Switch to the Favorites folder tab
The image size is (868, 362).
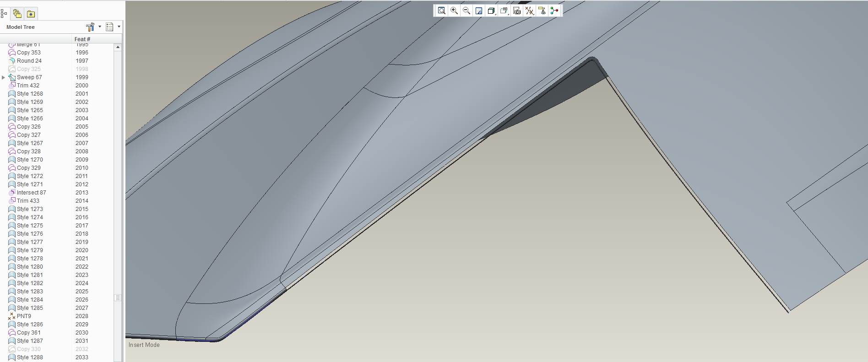[x=31, y=14]
